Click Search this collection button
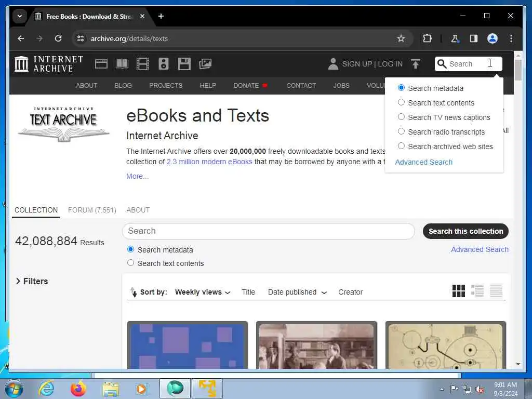Screen dimensions: 532x399 click(x=465, y=231)
